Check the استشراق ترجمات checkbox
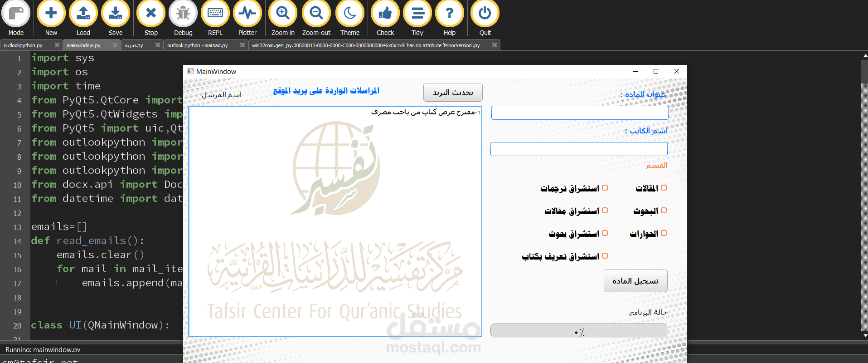868x363 pixels. coord(605,187)
